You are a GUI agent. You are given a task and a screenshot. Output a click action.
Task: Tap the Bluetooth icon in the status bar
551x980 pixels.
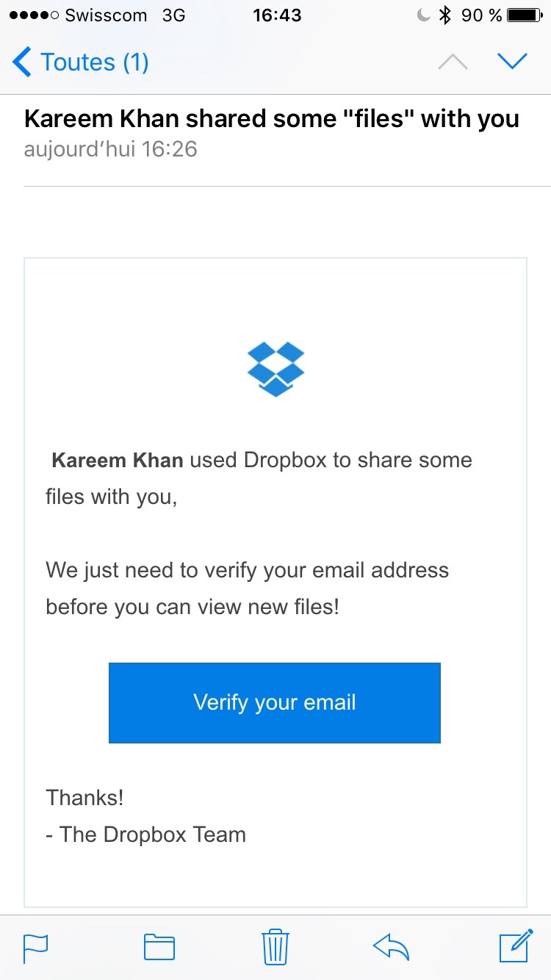click(444, 15)
